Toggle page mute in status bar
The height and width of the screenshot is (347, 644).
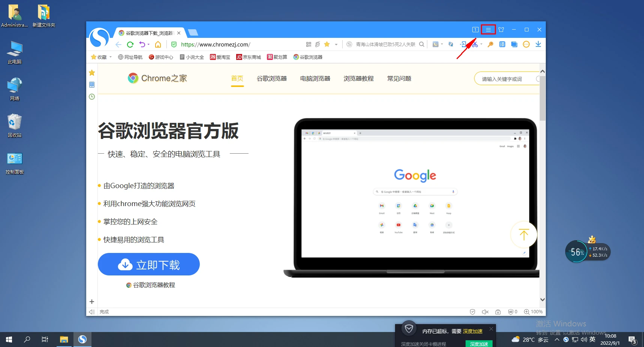click(x=485, y=312)
